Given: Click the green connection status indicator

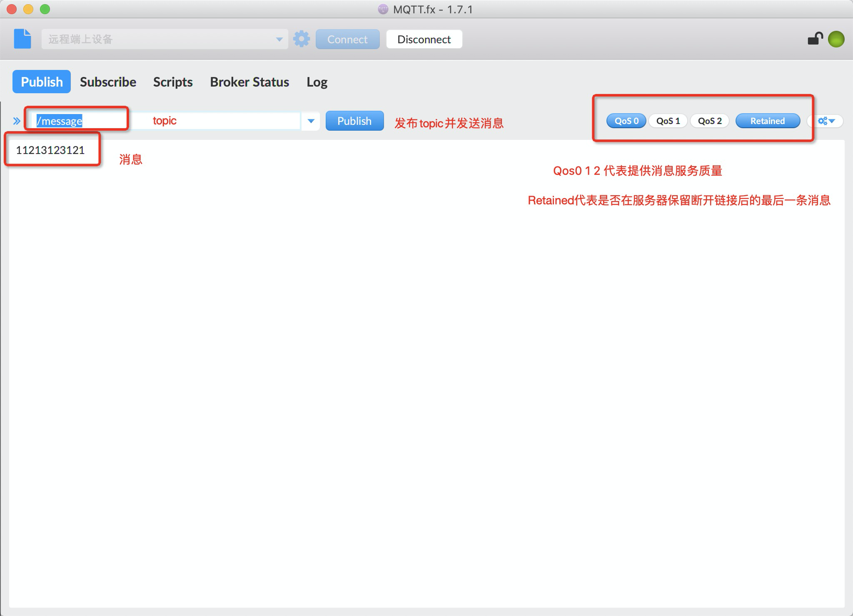Looking at the screenshot, I should click(x=836, y=39).
